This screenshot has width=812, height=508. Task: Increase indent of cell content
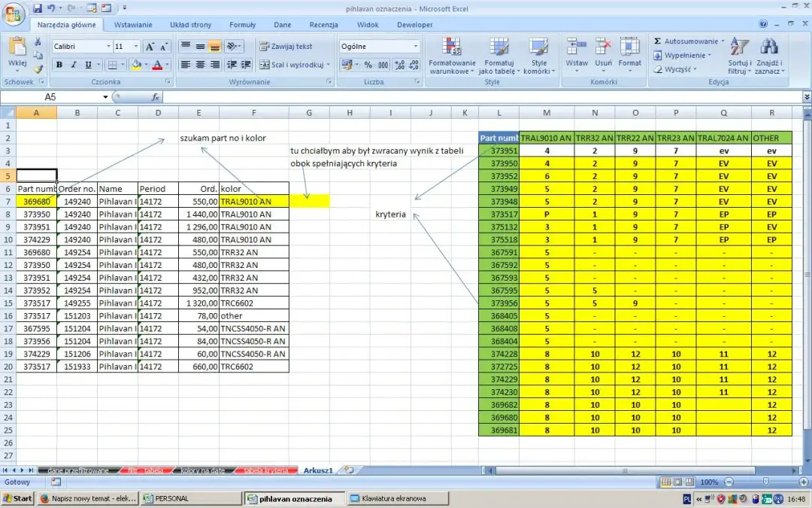[x=246, y=64]
